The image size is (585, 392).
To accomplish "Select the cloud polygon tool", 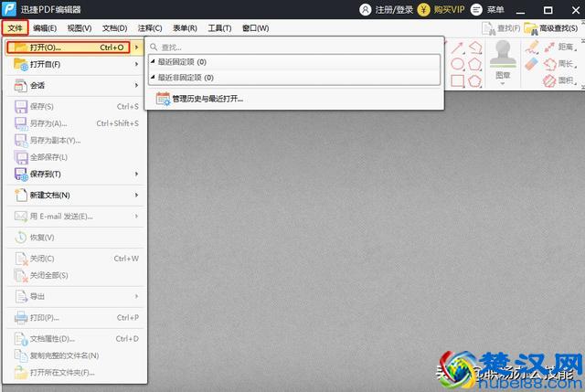I will (x=475, y=80).
